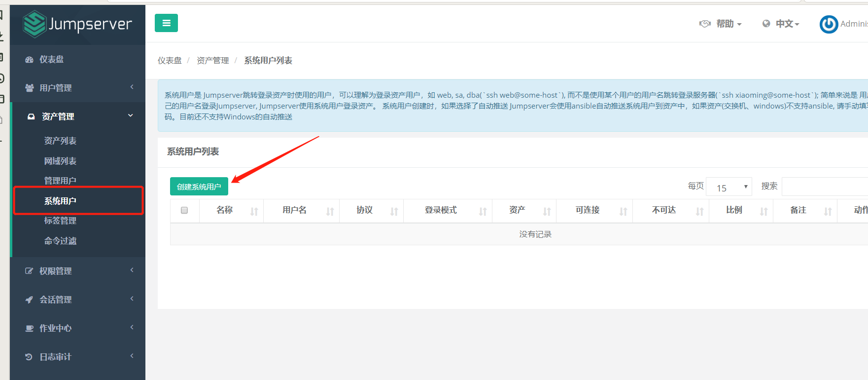Open the 中文 language dropdown
868x380 pixels.
pos(787,24)
